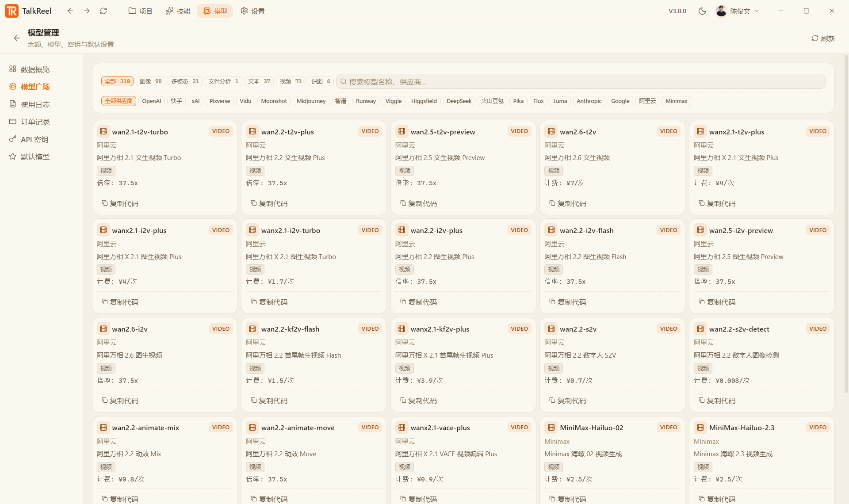Filter by Luma provider
The width and height of the screenshot is (849, 504).
[x=560, y=101]
